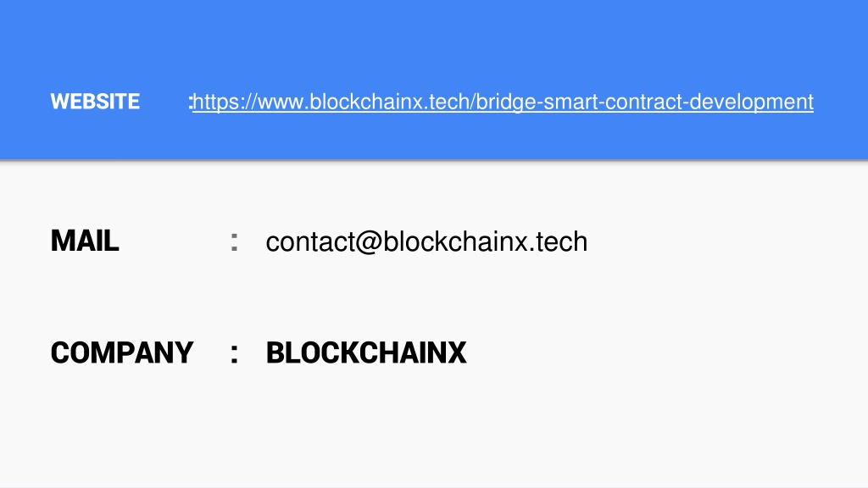Click empty blue header area above WEBSITE
868x488 pixels.
click(434, 39)
